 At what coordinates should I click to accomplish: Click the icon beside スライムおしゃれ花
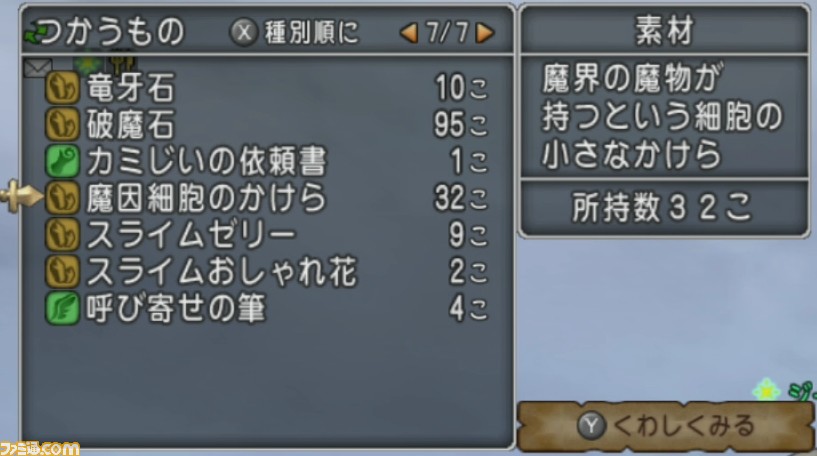[x=62, y=272]
